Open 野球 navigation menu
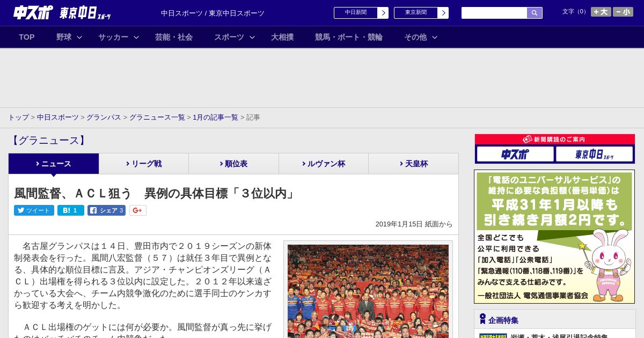Image resolution: width=644 pixels, height=338 pixels. click(x=64, y=37)
